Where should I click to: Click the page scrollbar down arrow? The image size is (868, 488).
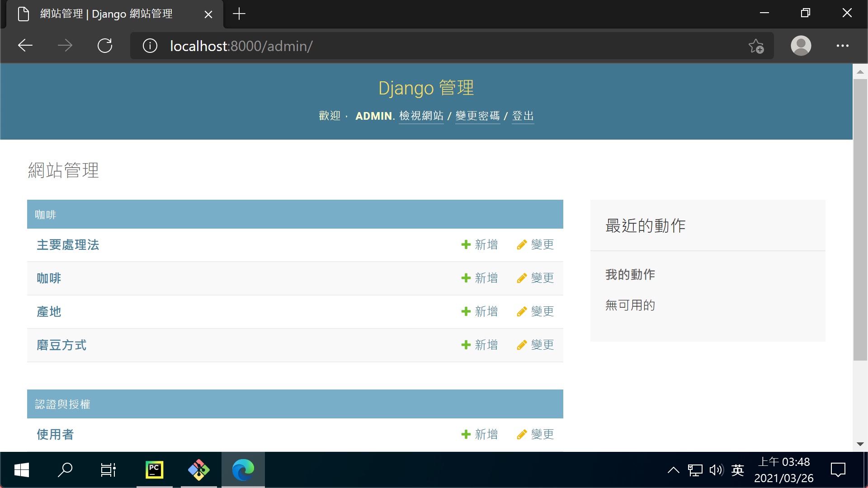[860, 444]
